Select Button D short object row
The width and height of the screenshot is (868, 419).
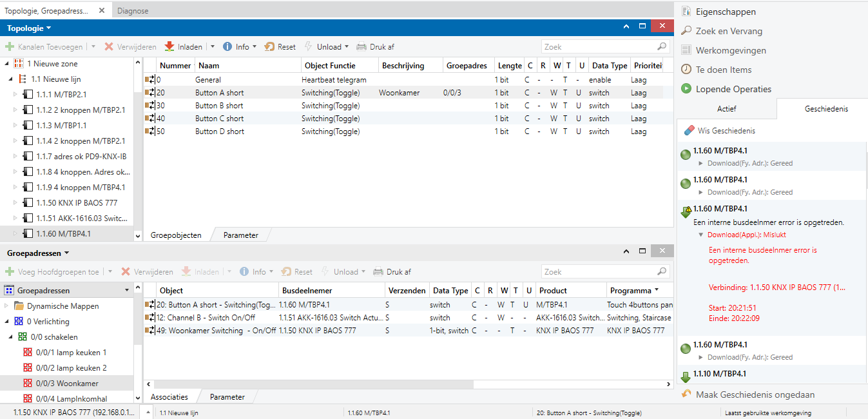tap(408, 132)
